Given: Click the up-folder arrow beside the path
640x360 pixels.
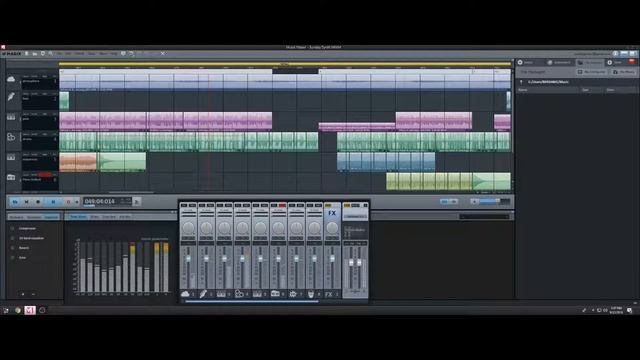Looking at the screenshot, I should (x=521, y=82).
